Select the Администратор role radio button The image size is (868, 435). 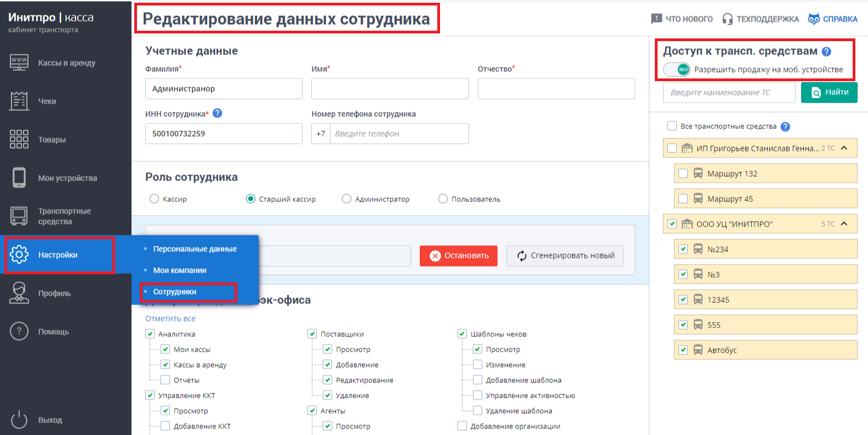pos(346,199)
